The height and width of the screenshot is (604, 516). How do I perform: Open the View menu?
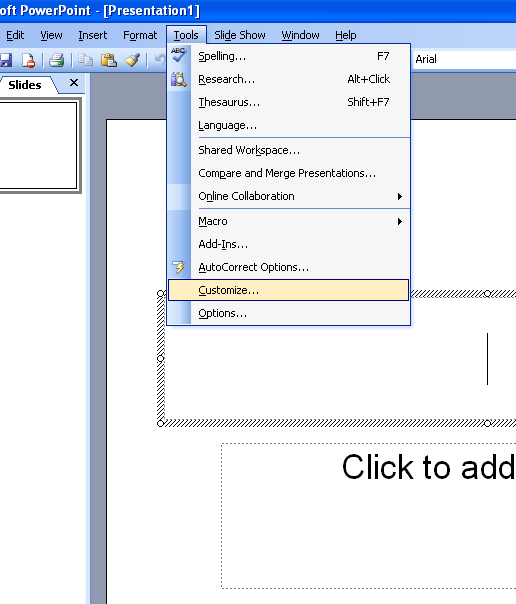click(51, 35)
